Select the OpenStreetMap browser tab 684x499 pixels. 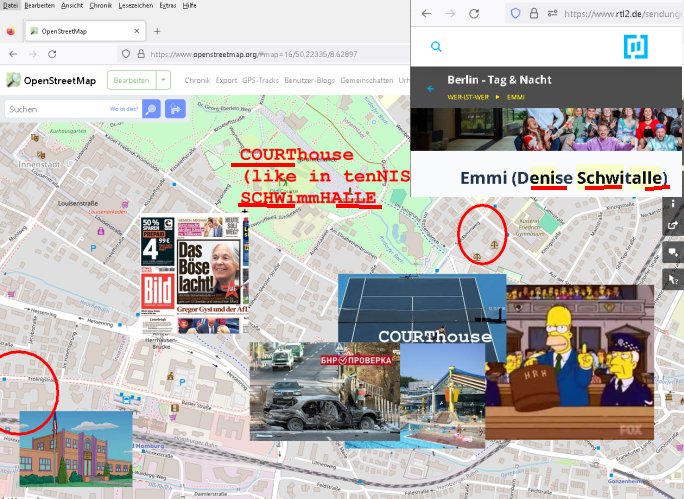click(x=85, y=31)
